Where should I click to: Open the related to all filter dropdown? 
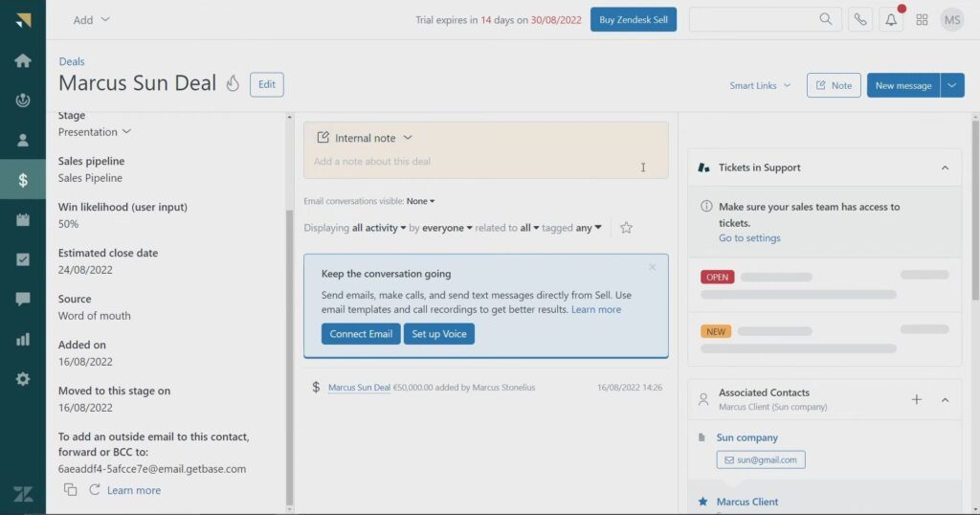(x=529, y=228)
